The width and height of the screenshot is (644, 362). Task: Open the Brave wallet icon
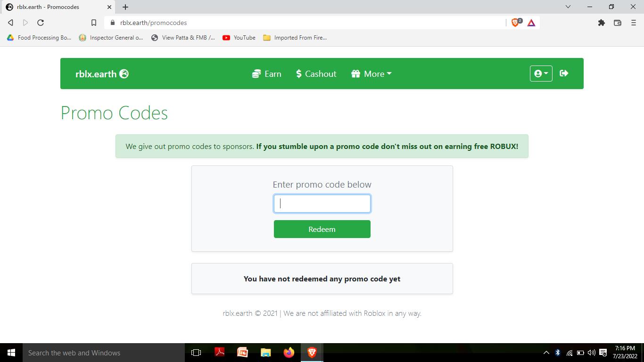coord(618,23)
